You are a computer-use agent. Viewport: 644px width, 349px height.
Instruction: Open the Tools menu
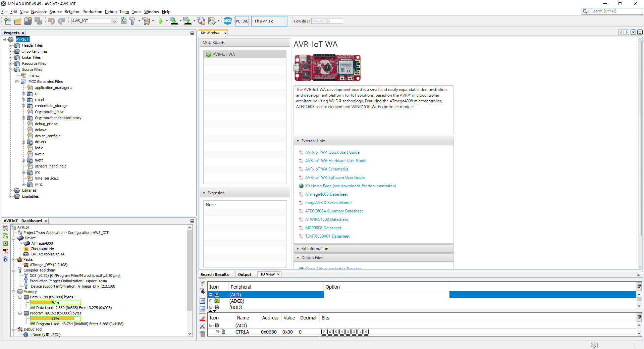tap(137, 12)
